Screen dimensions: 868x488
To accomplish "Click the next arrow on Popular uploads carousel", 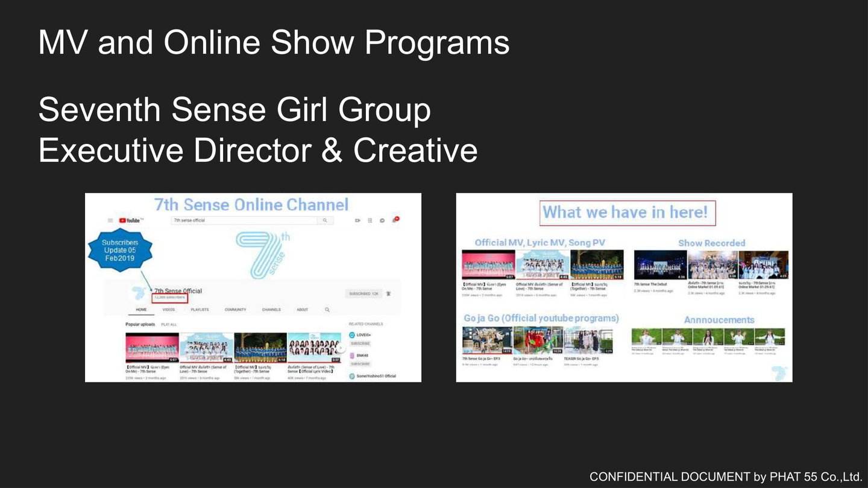I will [x=341, y=348].
